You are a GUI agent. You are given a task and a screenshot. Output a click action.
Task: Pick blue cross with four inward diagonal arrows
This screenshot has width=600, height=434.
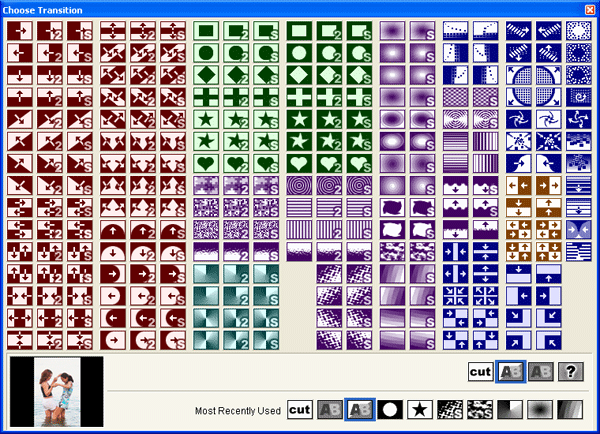[455, 296]
